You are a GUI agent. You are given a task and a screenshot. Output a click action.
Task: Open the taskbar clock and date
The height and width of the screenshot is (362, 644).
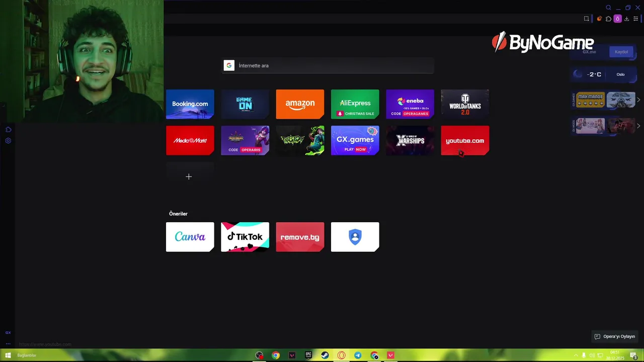615,355
